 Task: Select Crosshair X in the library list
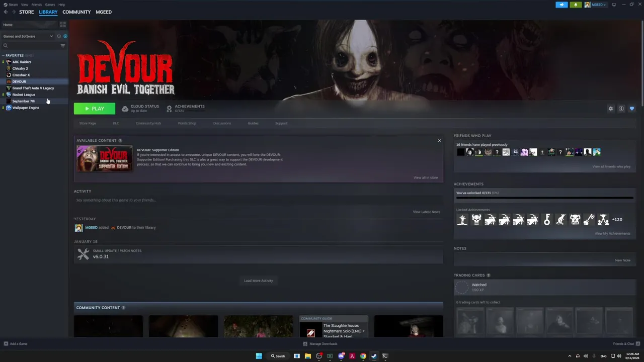pyautogui.click(x=21, y=75)
